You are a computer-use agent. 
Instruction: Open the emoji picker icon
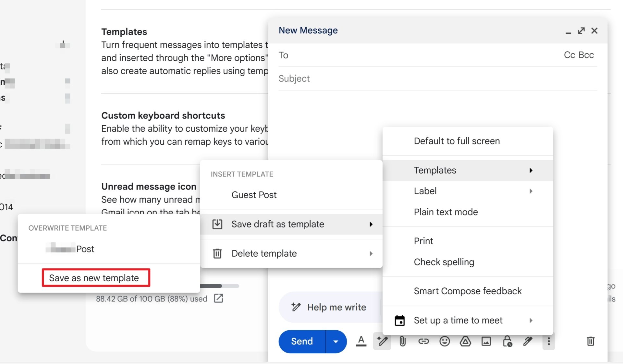point(445,341)
